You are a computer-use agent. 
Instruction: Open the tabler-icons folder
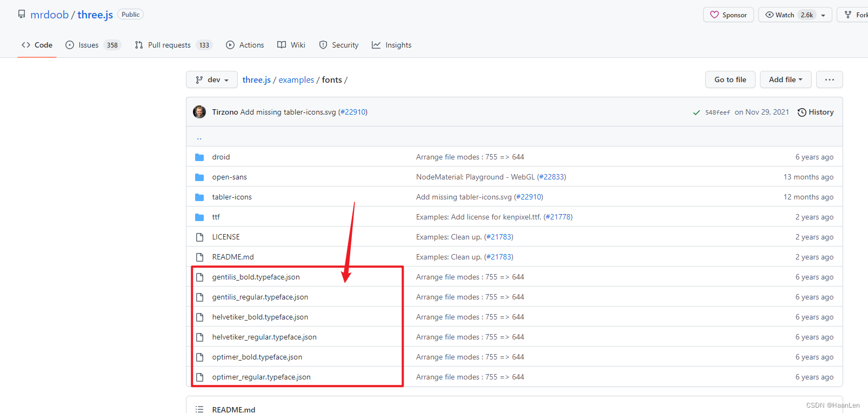pyautogui.click(x=232, y=197)
